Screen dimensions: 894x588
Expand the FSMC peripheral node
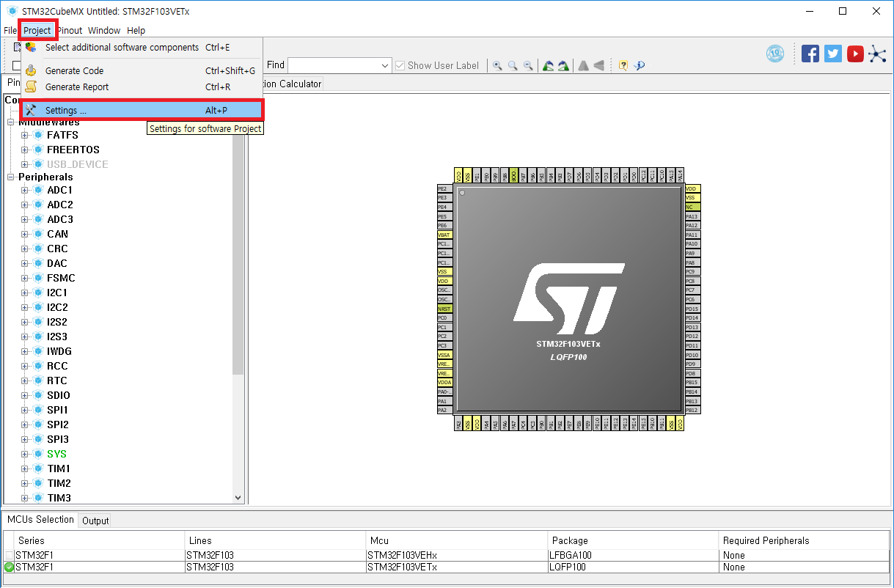click(x=25, y=278)
